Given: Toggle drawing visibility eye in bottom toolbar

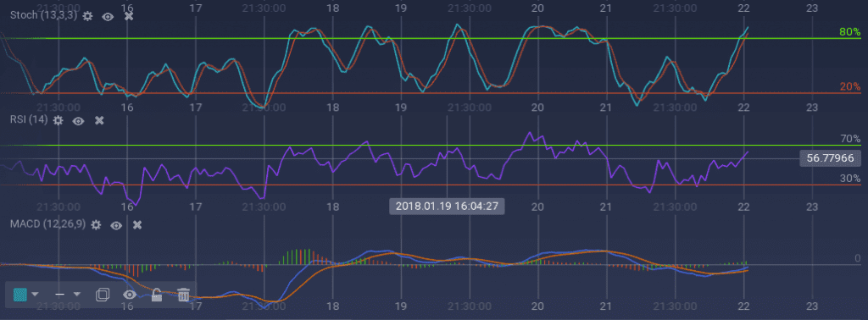Looking at the screenshot, I should (x=130, y=295).
